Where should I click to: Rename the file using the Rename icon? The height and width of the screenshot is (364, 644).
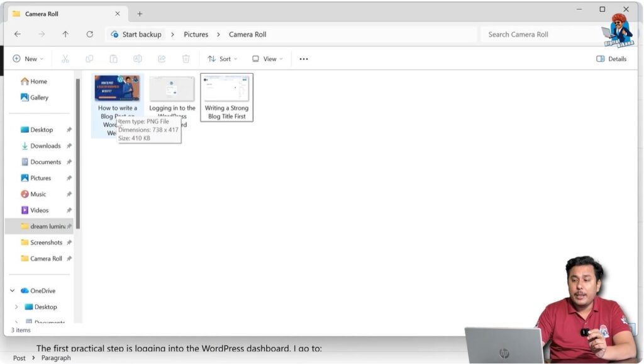[138, 59]
